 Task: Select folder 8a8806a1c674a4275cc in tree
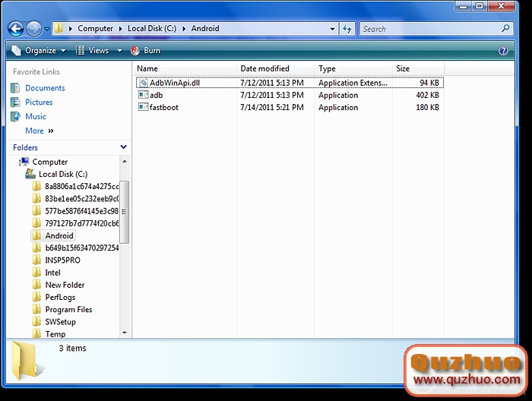coord(82,186)
